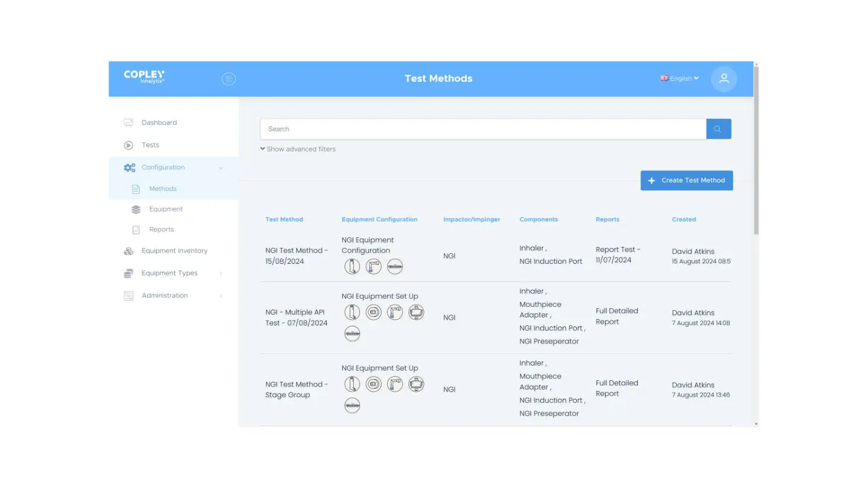Click inhaler icon in NGI Test Method - 15/08/2024 row
Image resolution: width=868 pixels, height=488 pixels.
352,266
